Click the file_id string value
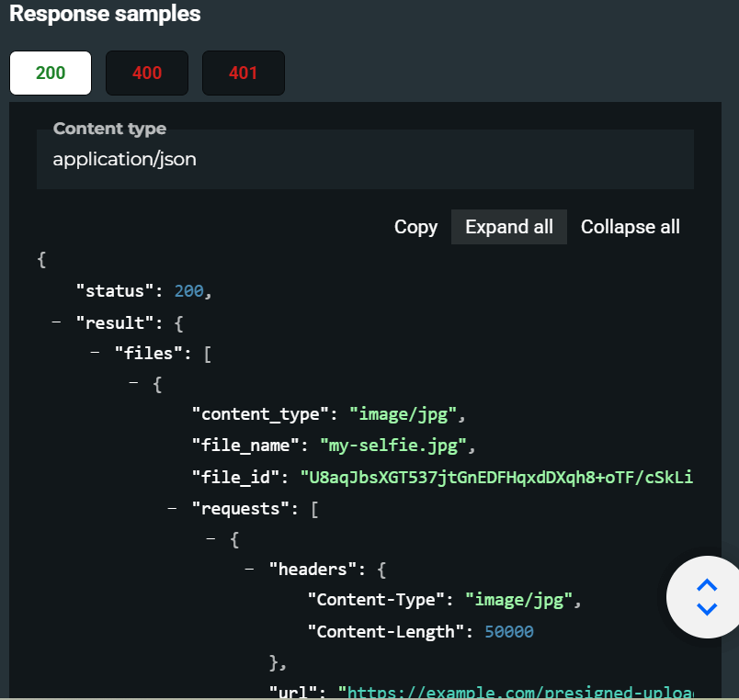 coord(496,477)
